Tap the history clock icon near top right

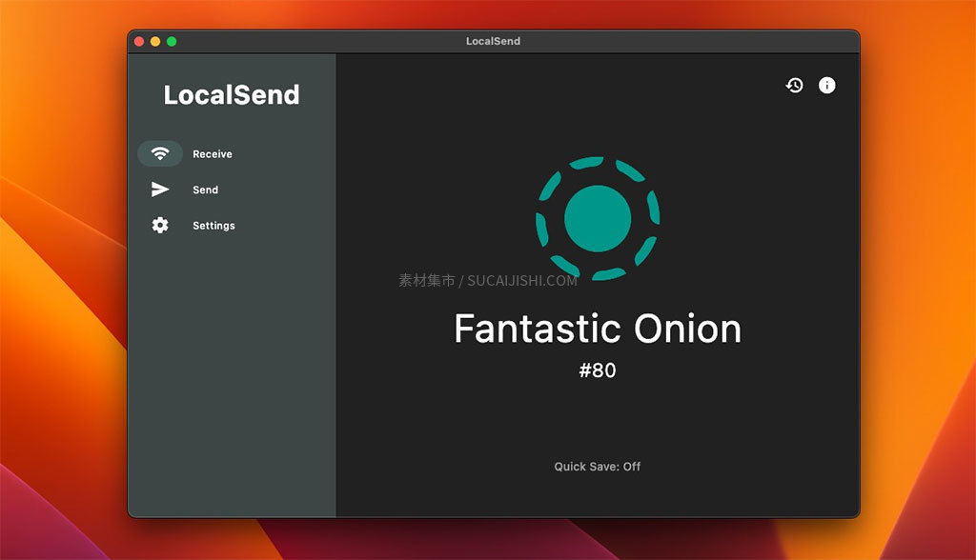click(x=794, y=85)
